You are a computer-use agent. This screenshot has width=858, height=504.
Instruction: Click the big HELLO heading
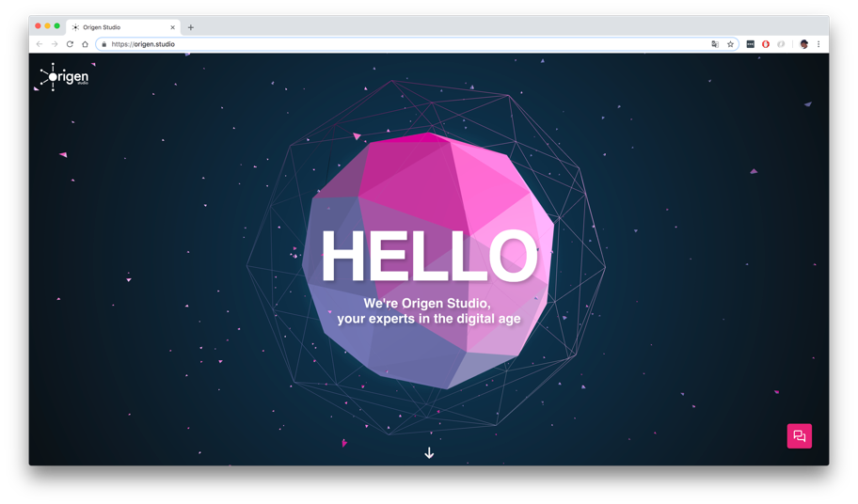tap(429, 256)
